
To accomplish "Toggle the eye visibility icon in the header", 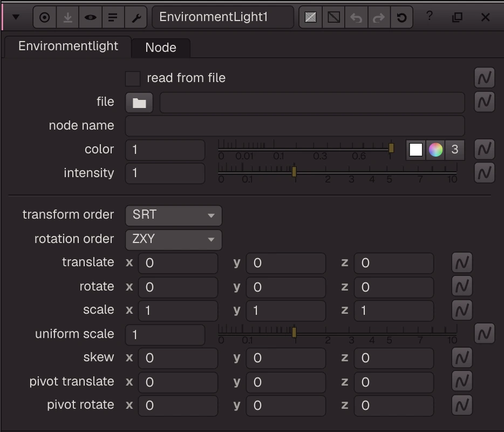I will 90,17.
